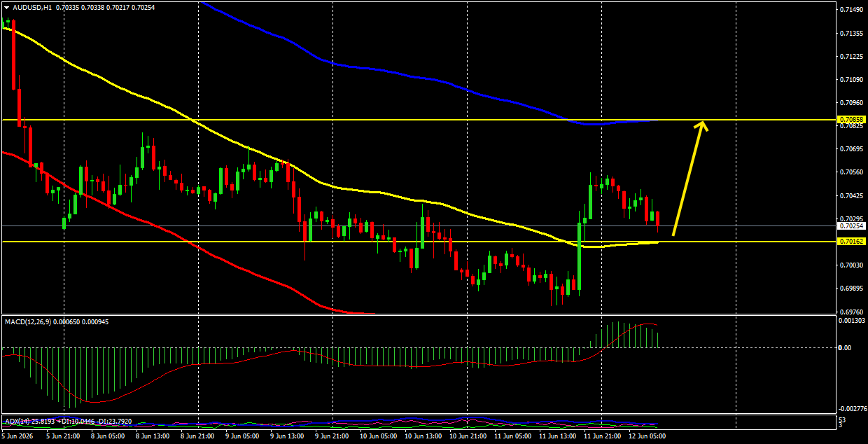The width and height of the screenshot is (868, 444).
Task: Open the chart menu triangle beside AUDUSD,H1
Action: tap(7, 7)
